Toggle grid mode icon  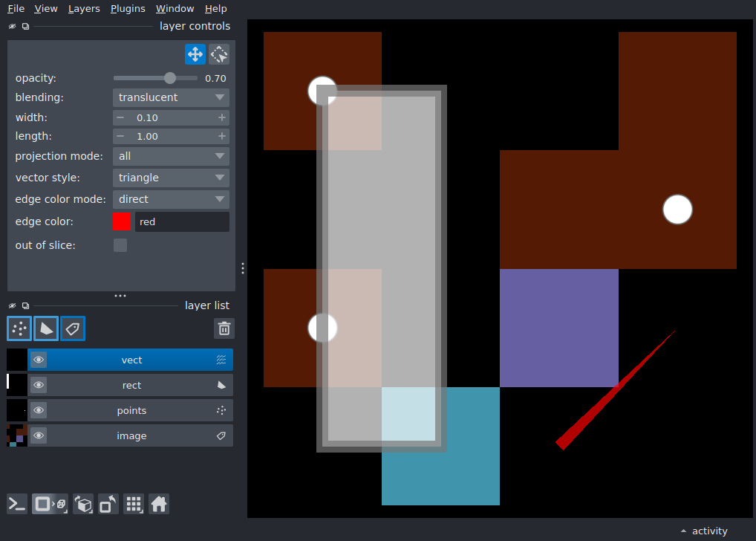pos(134,505)
